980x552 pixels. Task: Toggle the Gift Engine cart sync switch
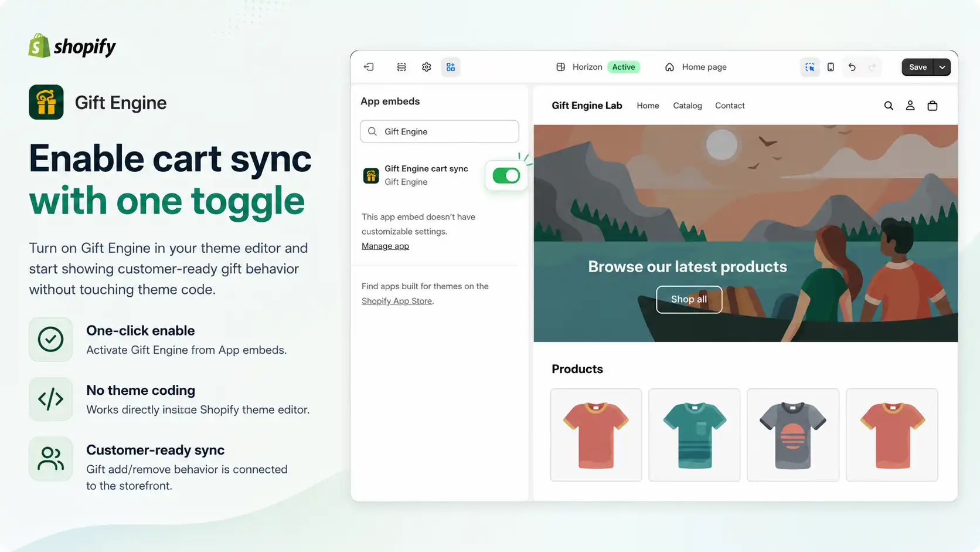coord(506,175)
